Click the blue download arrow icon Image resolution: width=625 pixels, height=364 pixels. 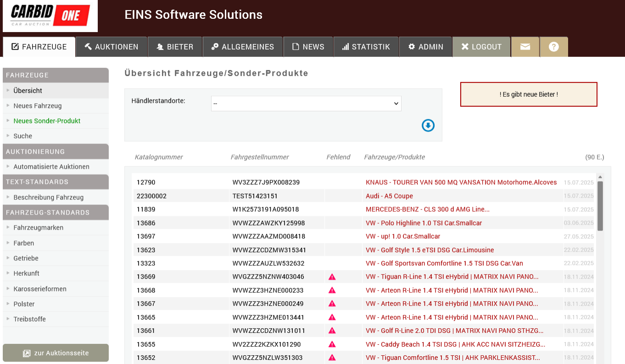(428, 126)
